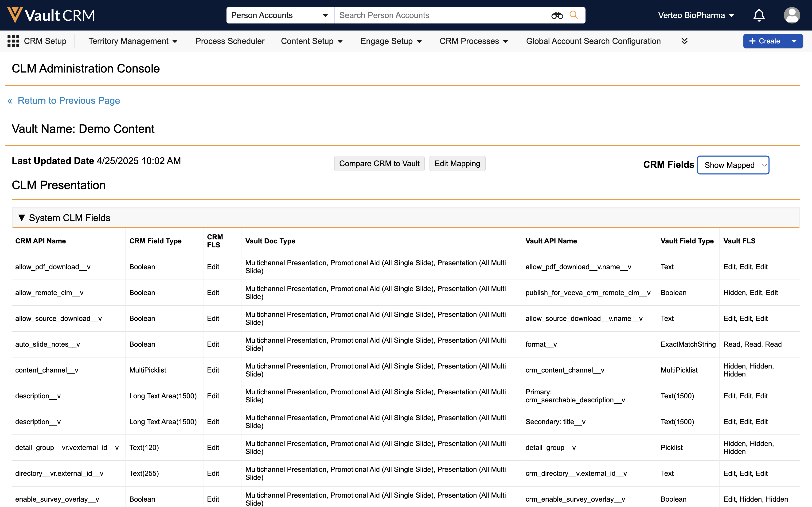Open the CRM Fields Show Mapped dropdown
This screenshot has height=507, width=812.
(733, 165)
